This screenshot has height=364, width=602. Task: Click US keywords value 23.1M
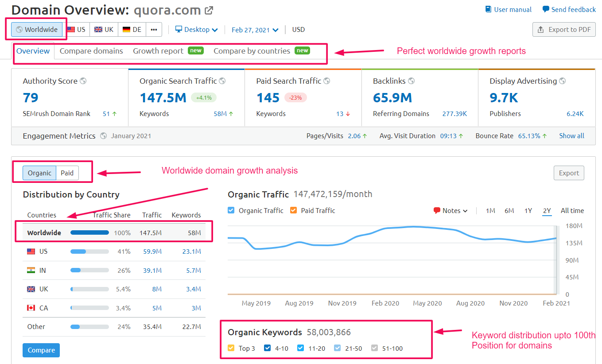coord(191,252)
